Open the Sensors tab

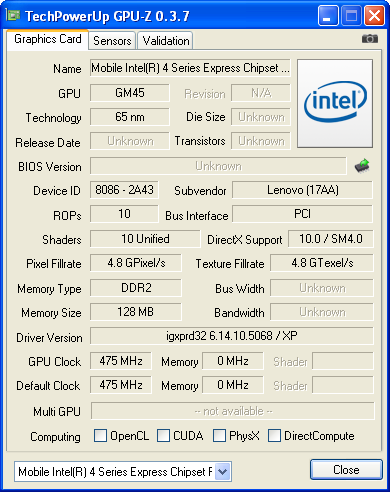click(112, 41)
